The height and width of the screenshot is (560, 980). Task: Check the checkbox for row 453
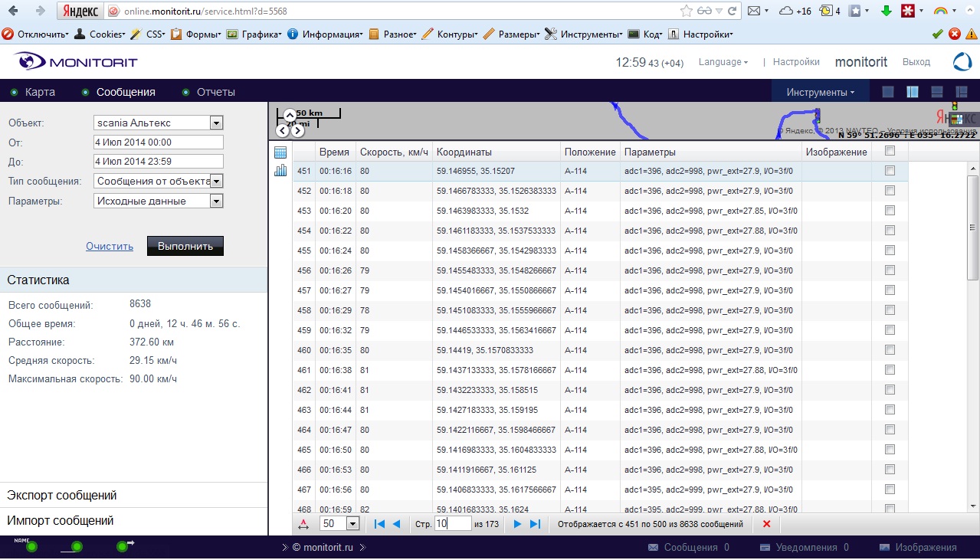890,211
